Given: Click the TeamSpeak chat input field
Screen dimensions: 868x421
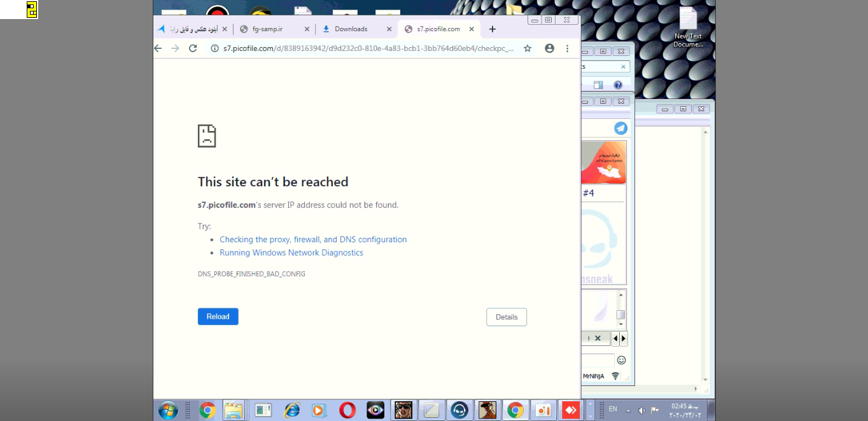Looking at the screenshot, I should tap(598, 361).
